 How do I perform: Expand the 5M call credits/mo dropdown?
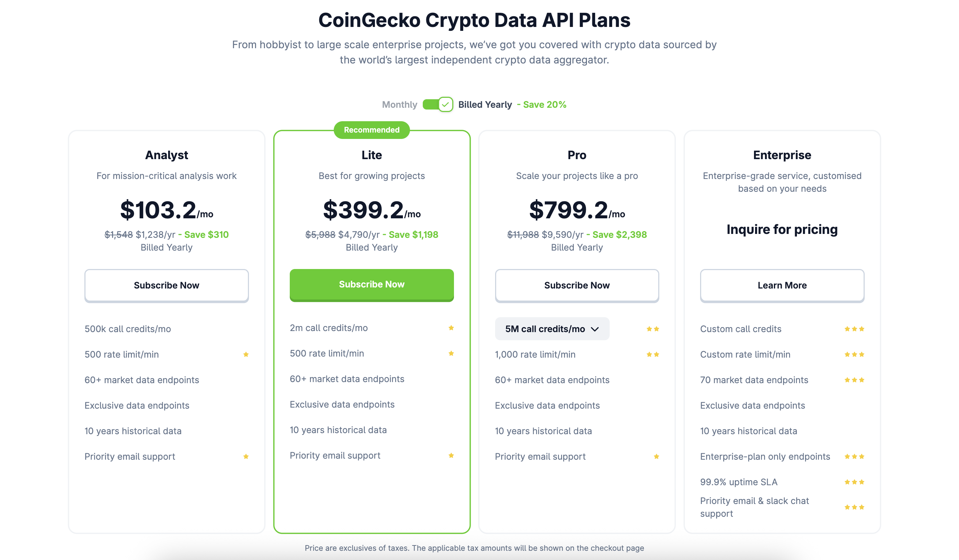[x=552, y=329]
